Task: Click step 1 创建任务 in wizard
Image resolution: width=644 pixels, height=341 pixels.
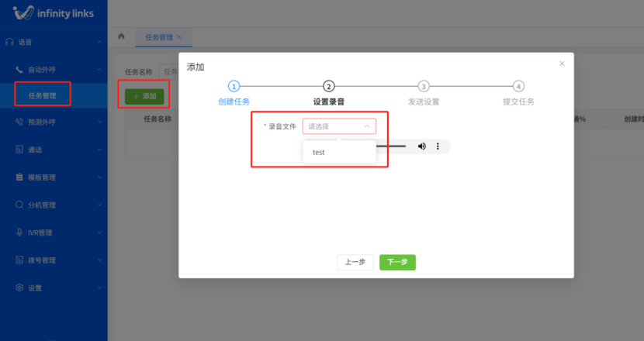Action: 234,87
